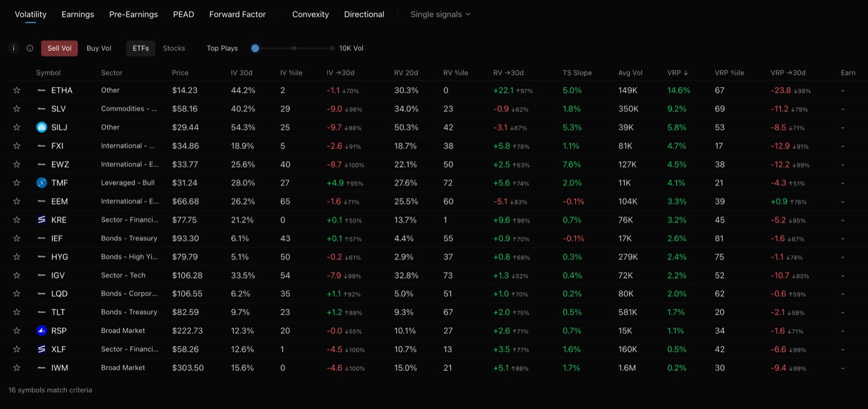
Task: Toggle the Top Plays filter
Action: click(222, 49)
